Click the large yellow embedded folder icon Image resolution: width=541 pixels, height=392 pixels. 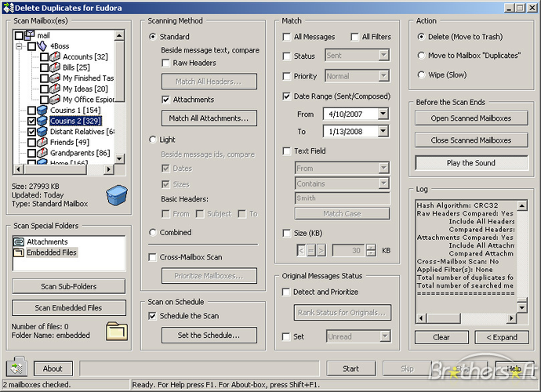(x=117, y=331)
